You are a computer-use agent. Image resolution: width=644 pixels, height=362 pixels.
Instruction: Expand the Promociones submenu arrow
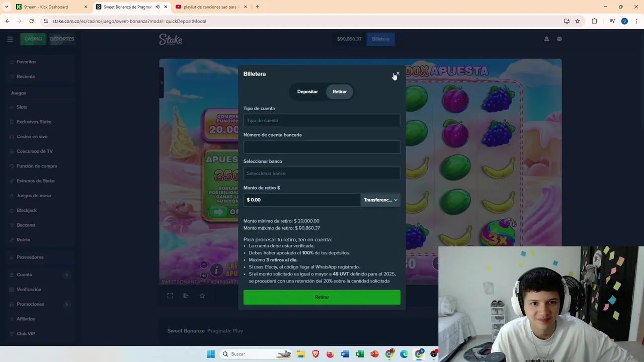click(x=66, y=304)
